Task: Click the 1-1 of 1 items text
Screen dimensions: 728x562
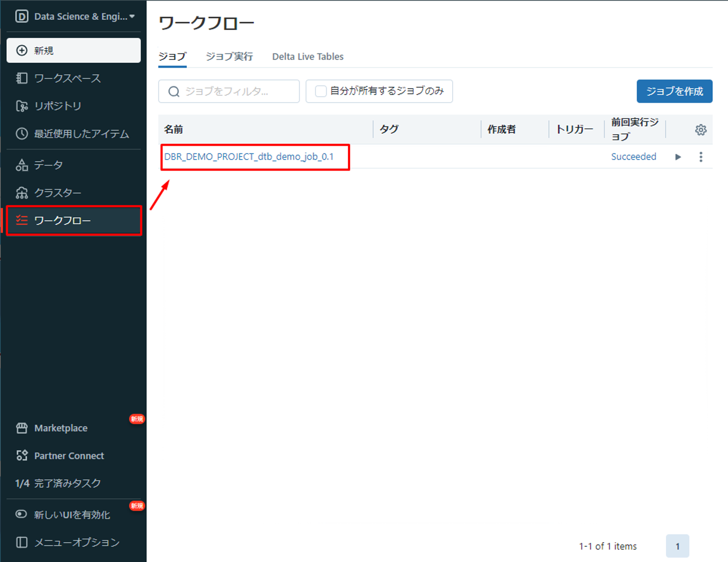Action: [608, 546]
